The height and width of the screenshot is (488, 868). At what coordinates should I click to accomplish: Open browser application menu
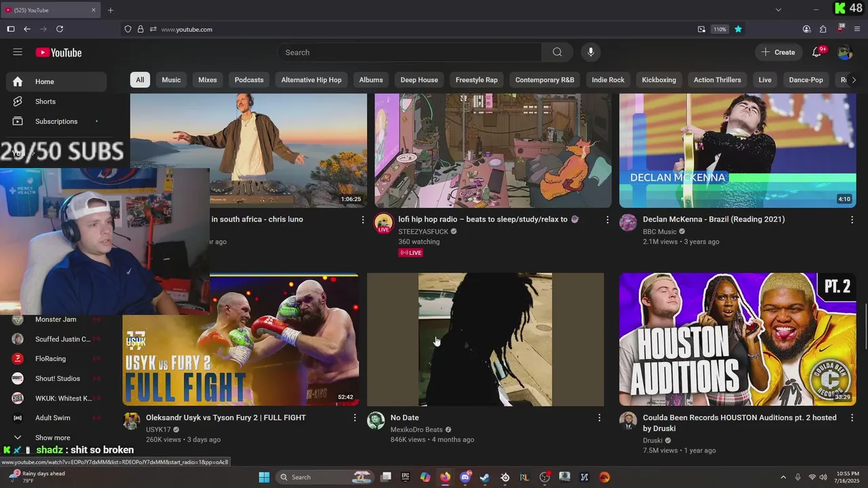click(857, 29)
